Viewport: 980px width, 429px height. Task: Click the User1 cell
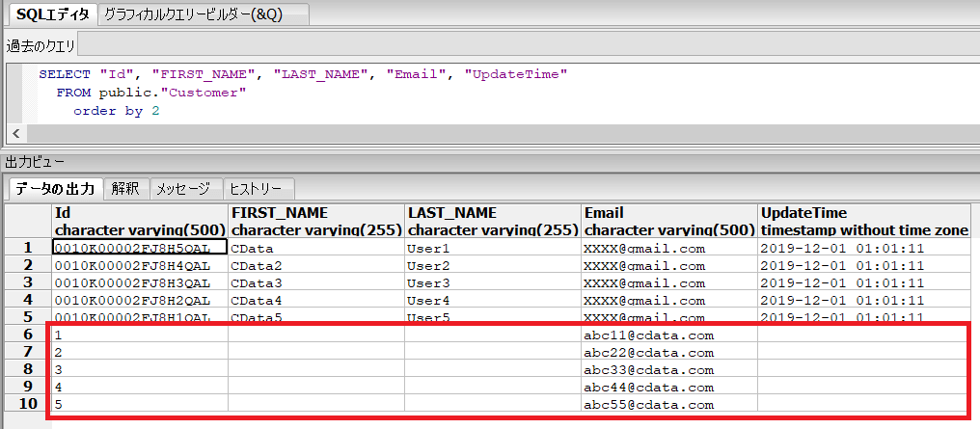pos(493,248)
